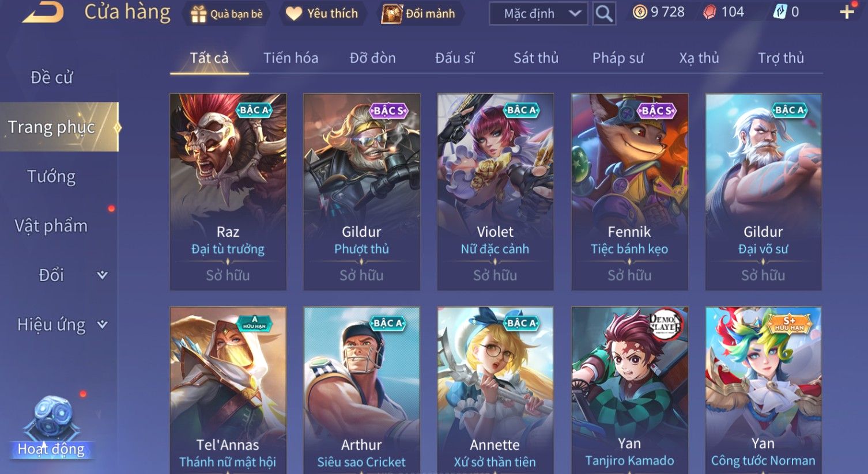Screen dimensions: 868x474
Task: Open Yêu thích heart favorites
Action: pos(322,13)
